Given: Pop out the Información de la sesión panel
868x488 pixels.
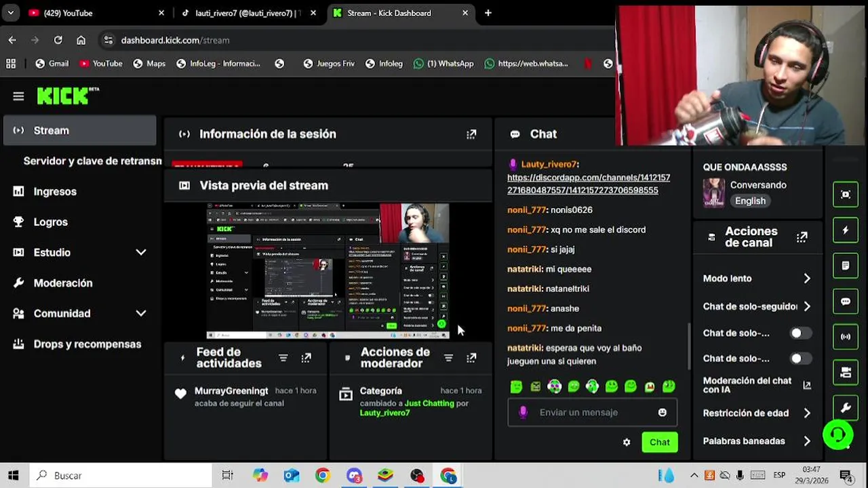Looking at the screenshot, I should coord(471,134).
